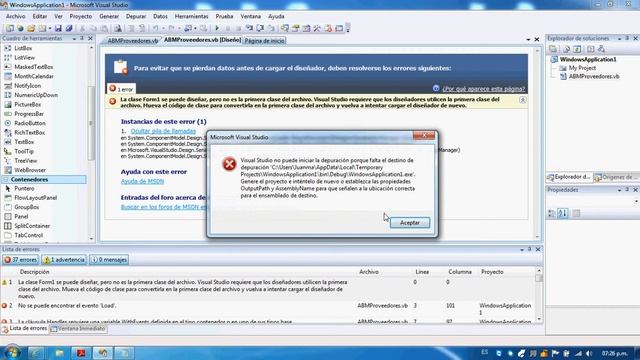Open the Herramientas menu

(x=191, y=16)
